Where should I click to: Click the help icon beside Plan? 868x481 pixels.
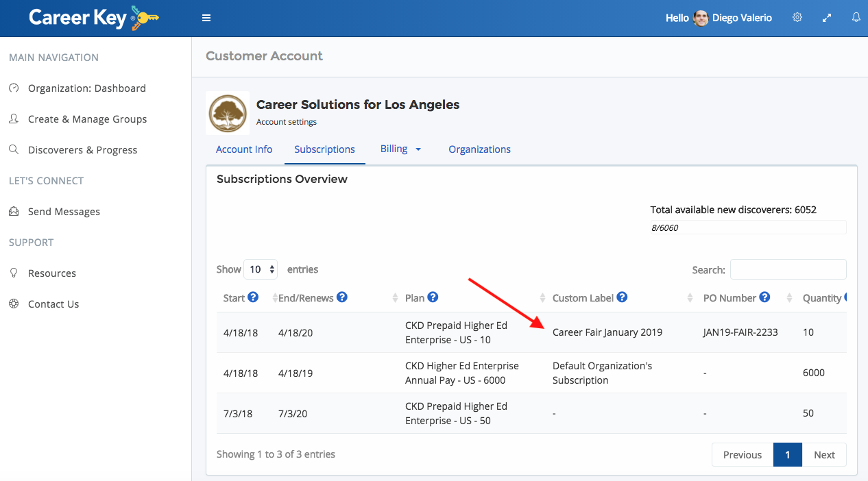click(433, 297)
